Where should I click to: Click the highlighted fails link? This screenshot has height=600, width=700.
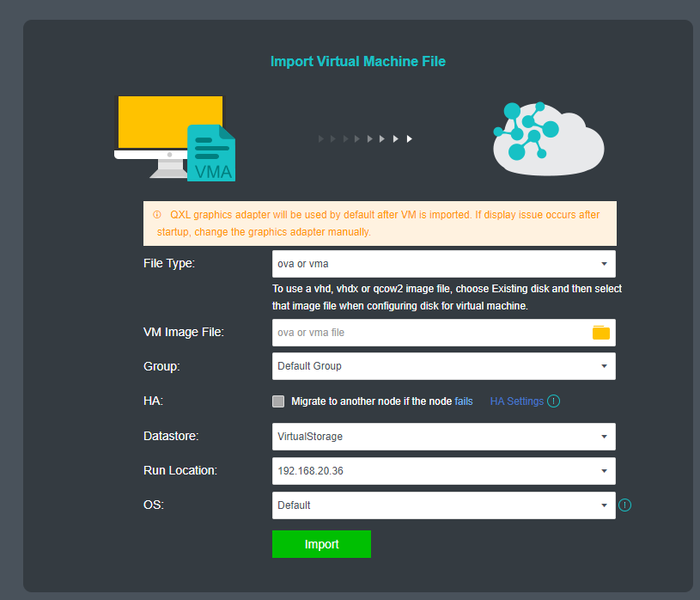click(464, 401)
